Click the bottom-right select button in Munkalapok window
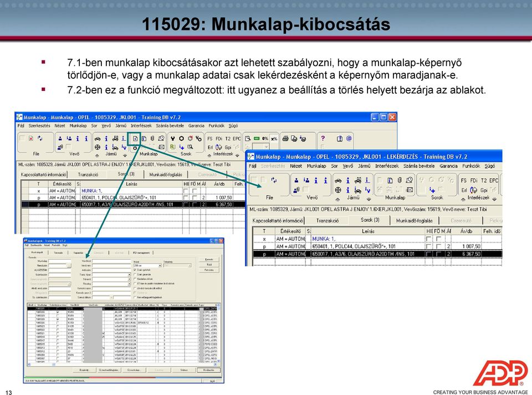The image size is (532, 395). 209,370
